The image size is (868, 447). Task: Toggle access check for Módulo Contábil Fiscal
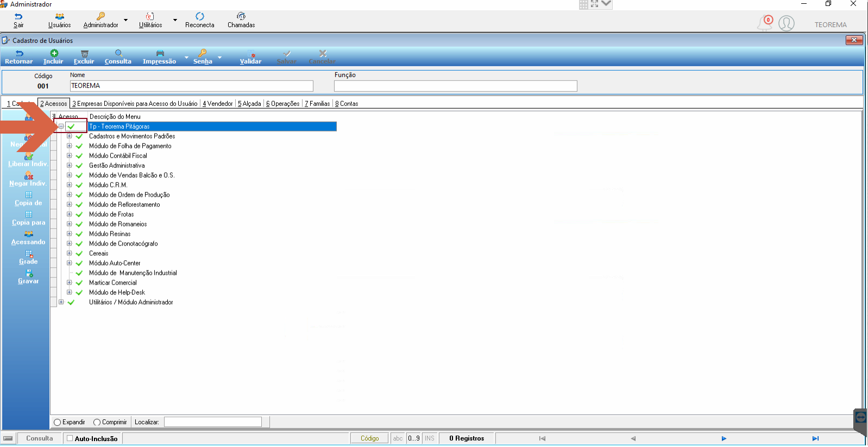[x=79, y=156]
